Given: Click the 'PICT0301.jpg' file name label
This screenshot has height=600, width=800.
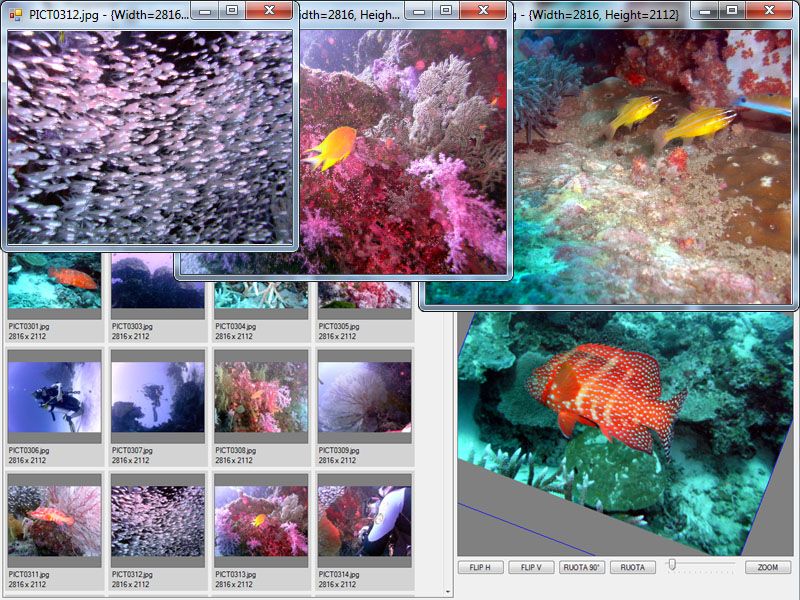Looking at the screenshot, I should (29, 326).
